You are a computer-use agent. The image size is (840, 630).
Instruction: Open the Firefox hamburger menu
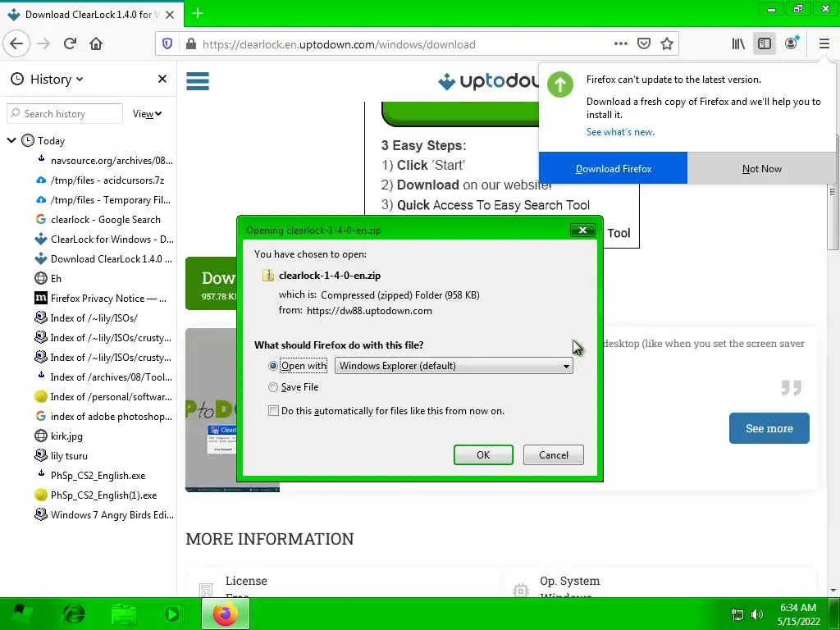tap(824, 44)
